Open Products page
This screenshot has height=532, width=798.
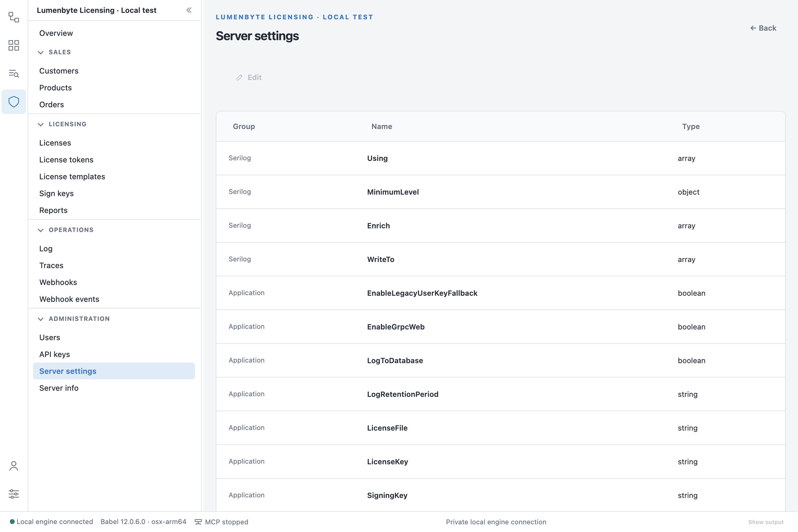pyautogui.click(x=114, y=88)
